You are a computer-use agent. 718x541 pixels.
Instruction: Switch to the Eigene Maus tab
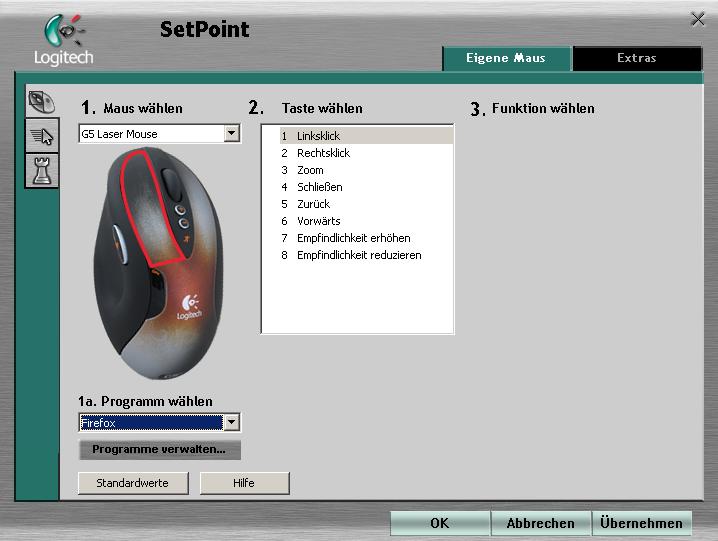(x=506, y=58)
